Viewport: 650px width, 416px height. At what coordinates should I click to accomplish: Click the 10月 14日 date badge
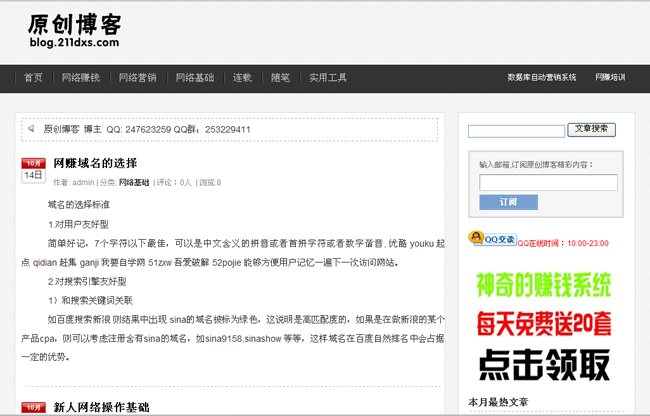click(x=33, y=170)
